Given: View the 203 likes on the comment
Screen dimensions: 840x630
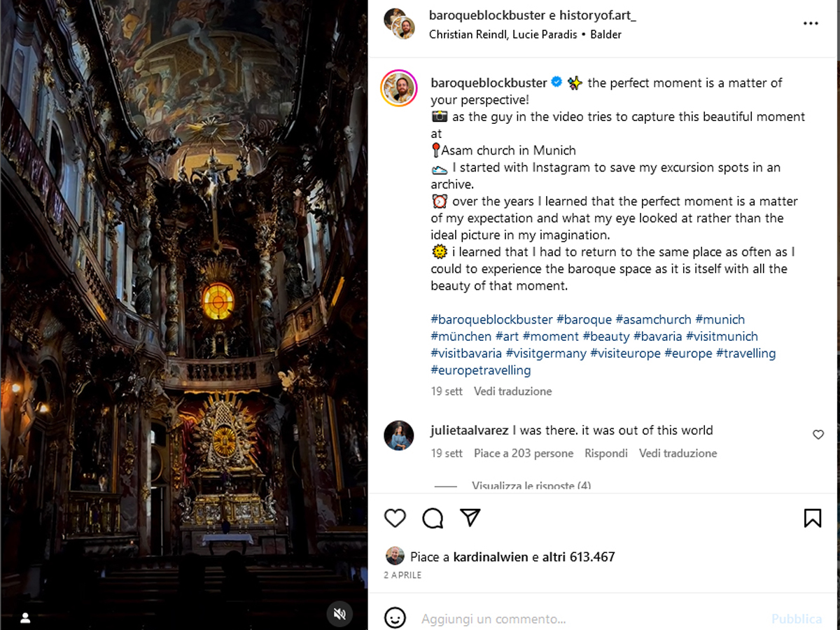Looking at the screenshot, I should click(524, 453).
